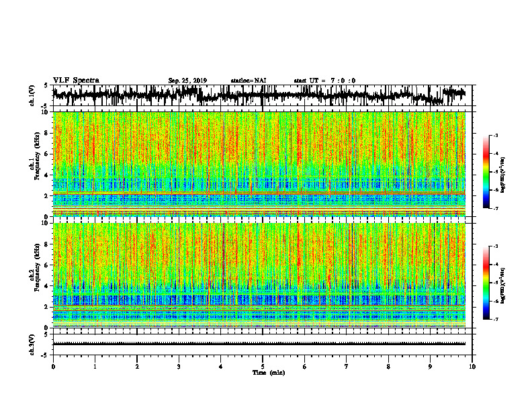532x411 pixels.
Task: Click time axis tick label "5"
Action: tap(263, 367)
